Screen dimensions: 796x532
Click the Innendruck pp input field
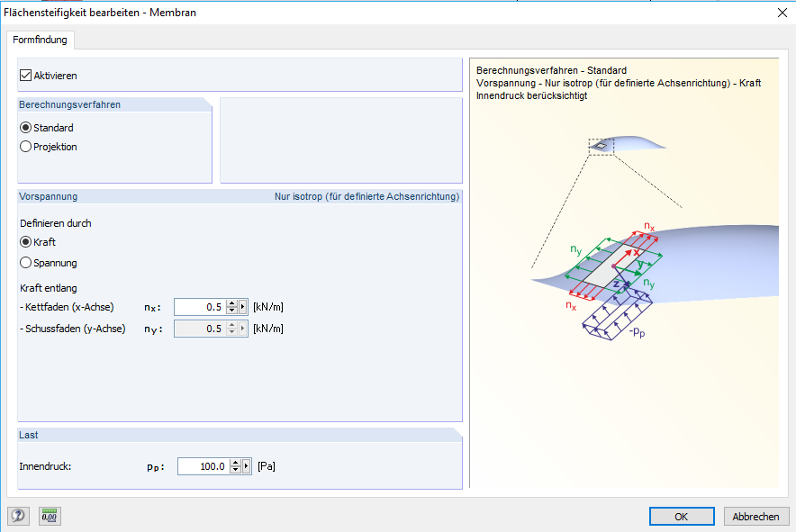point(203,465)
